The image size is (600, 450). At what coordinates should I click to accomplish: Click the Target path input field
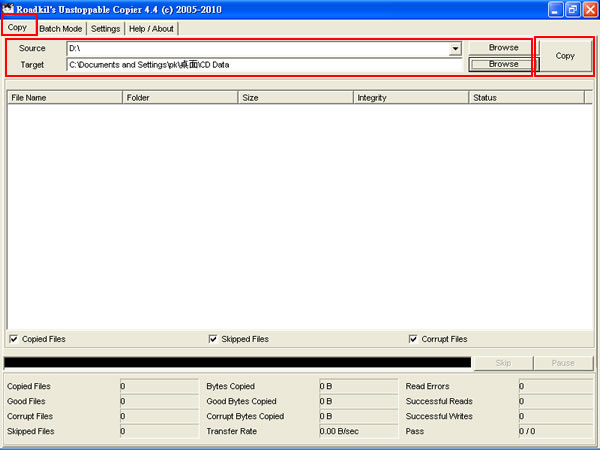(264, 65)
